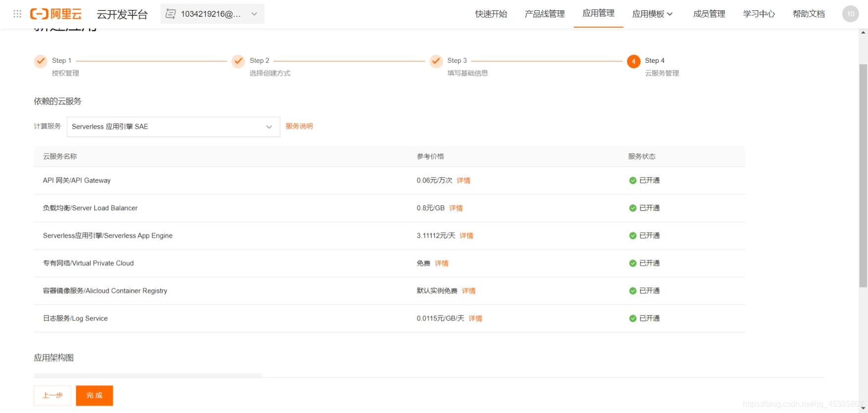Image resolution: width=868 pixels, height=413 pixels.
Task: View 详情 for Serverless App Engine price
Action: pos(466,236)
